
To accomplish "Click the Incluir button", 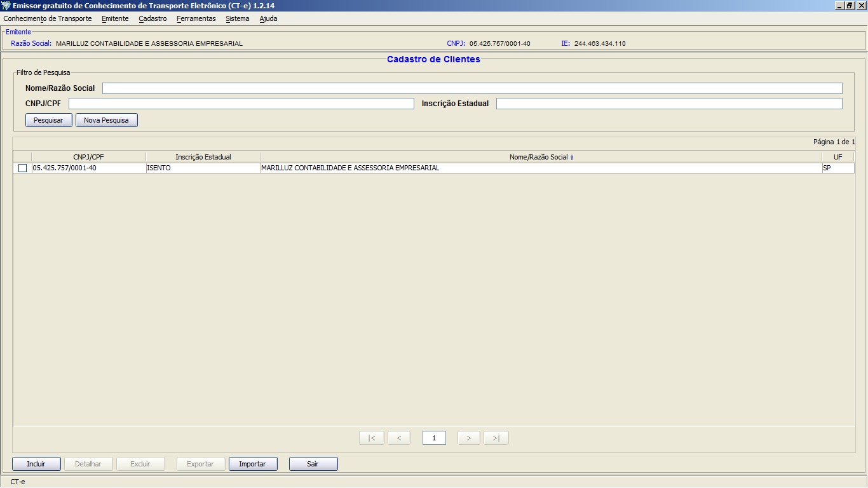I will pos(36,464).
